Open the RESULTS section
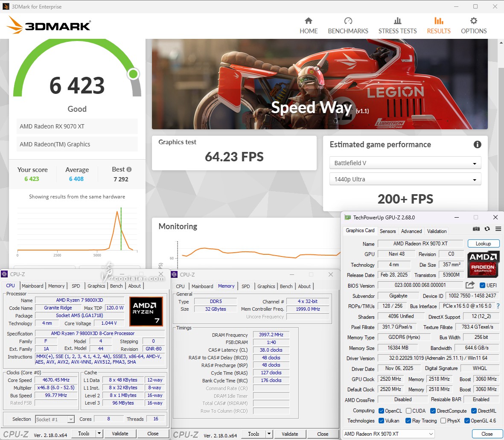The width and height of the screenshot is (504, 440). (439, 26)
